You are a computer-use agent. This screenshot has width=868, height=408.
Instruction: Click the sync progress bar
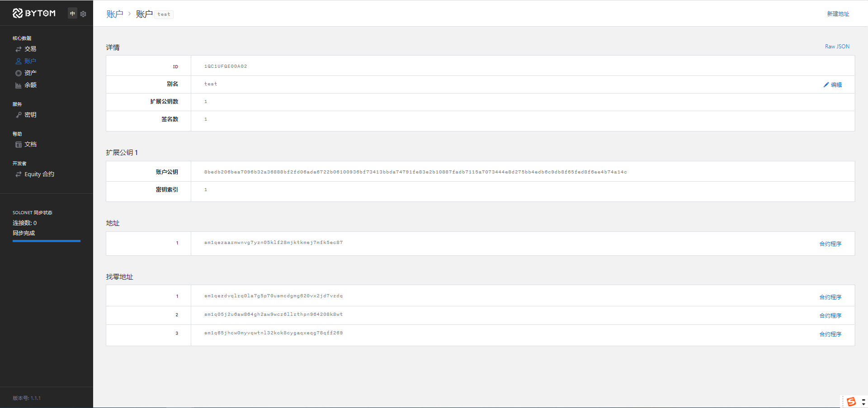(x=47, y=241)
